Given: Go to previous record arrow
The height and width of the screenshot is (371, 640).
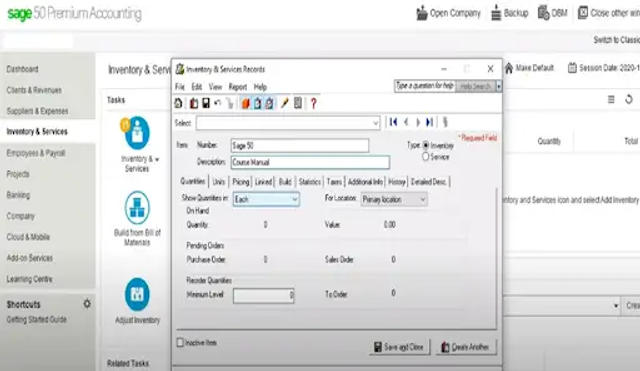Looking at the screenshot, I should (406, 122).
